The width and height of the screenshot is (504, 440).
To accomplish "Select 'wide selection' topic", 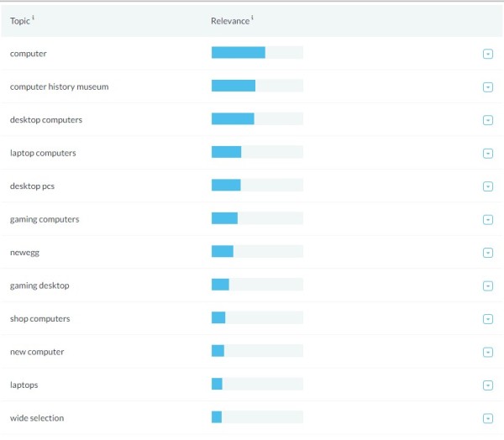I will (x=37, y=418).
